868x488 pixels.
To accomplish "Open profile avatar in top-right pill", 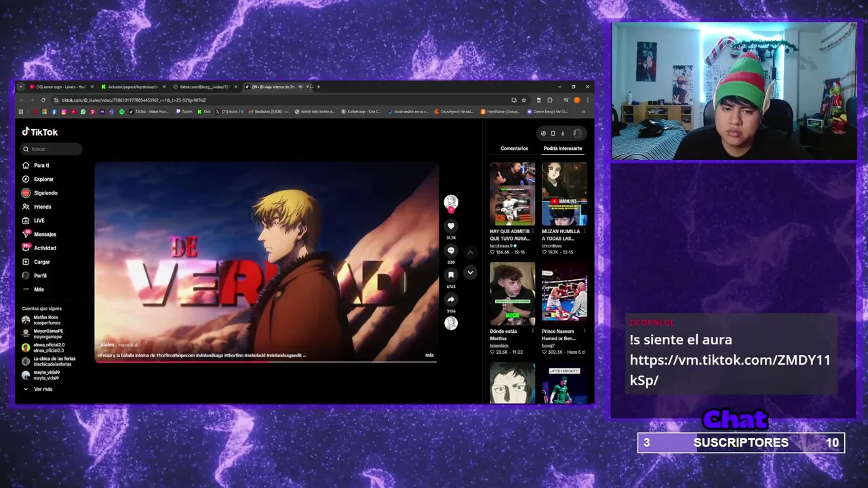I will 577,134.
